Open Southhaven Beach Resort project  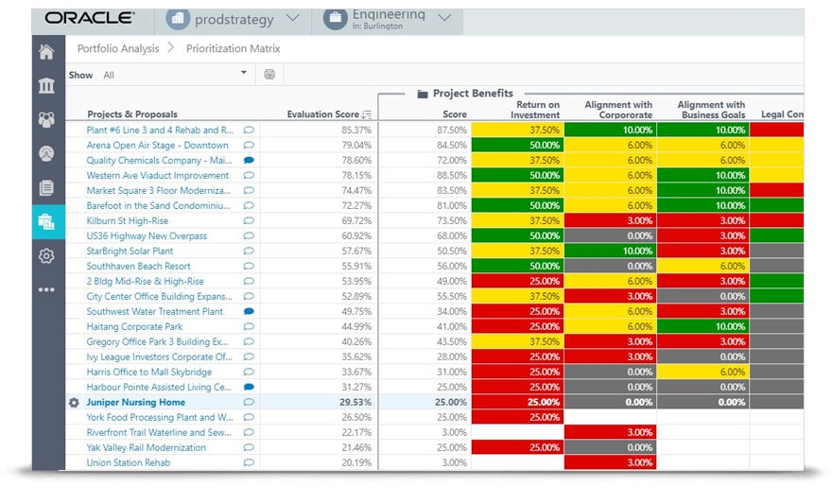click(138, 267)
